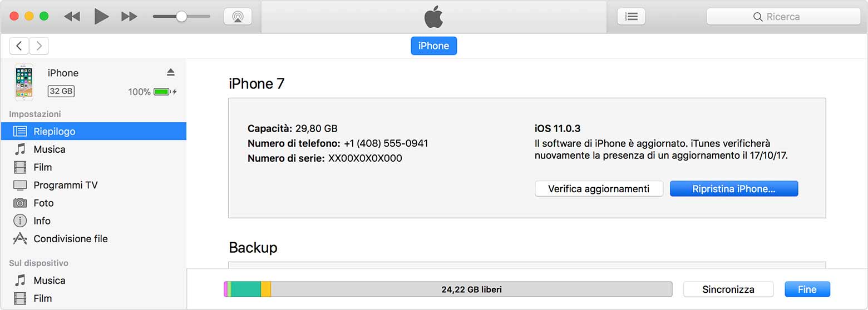Image resolution: width=868 pixels, height=310 pixels.
Task: Click the Fine button
Action: [x=807, y=289]
